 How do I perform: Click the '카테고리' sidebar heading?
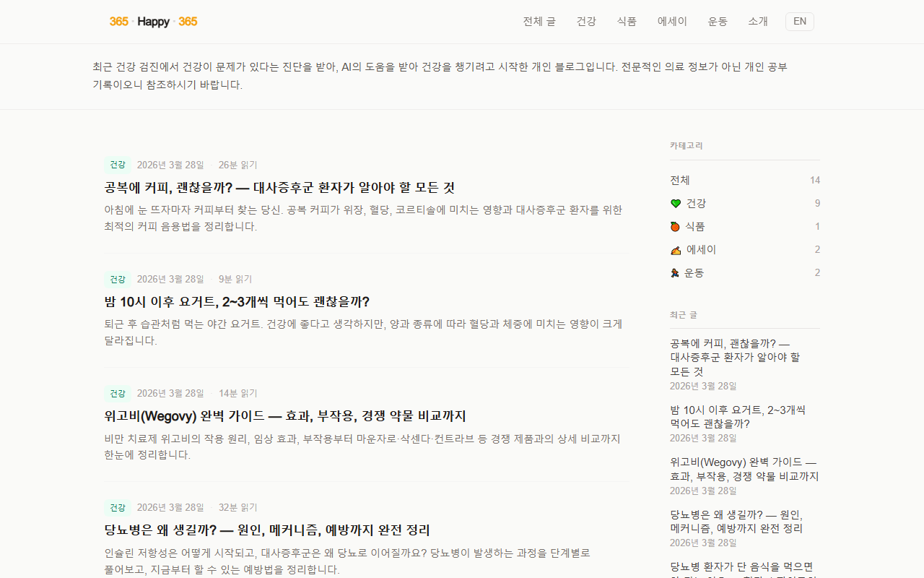pyautogui.click(x=687, y=146)
